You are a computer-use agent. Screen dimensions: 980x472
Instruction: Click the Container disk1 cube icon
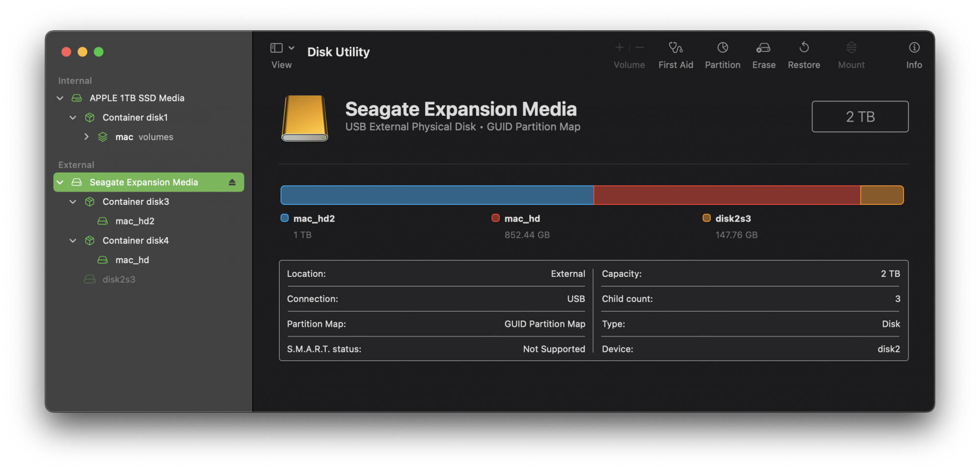point(90,118)
